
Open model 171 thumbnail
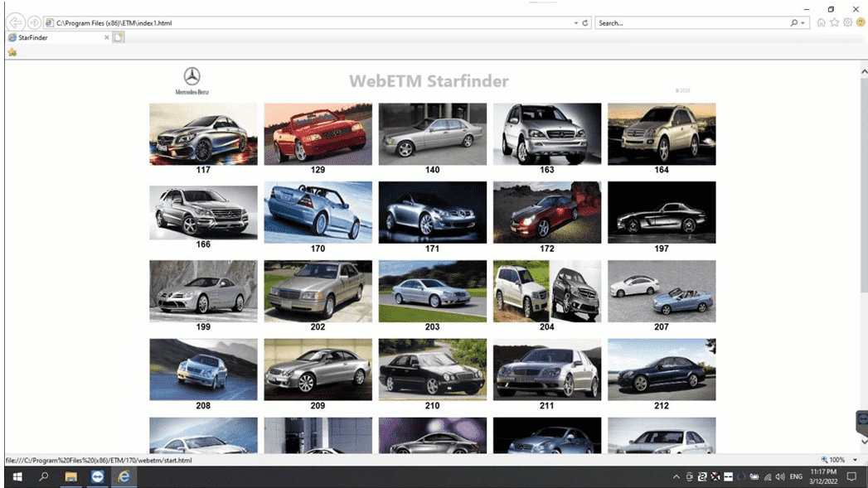pyautogui.click(x=432, y=212)
